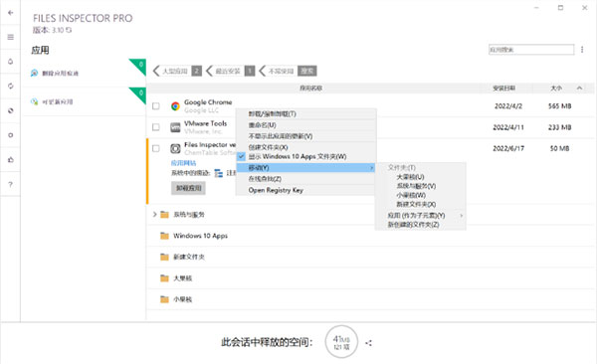The height and width of the screenshot is (364, 597).
Task: Move app to 系统与服务(V) in submenu
Action: coord(416,186)
